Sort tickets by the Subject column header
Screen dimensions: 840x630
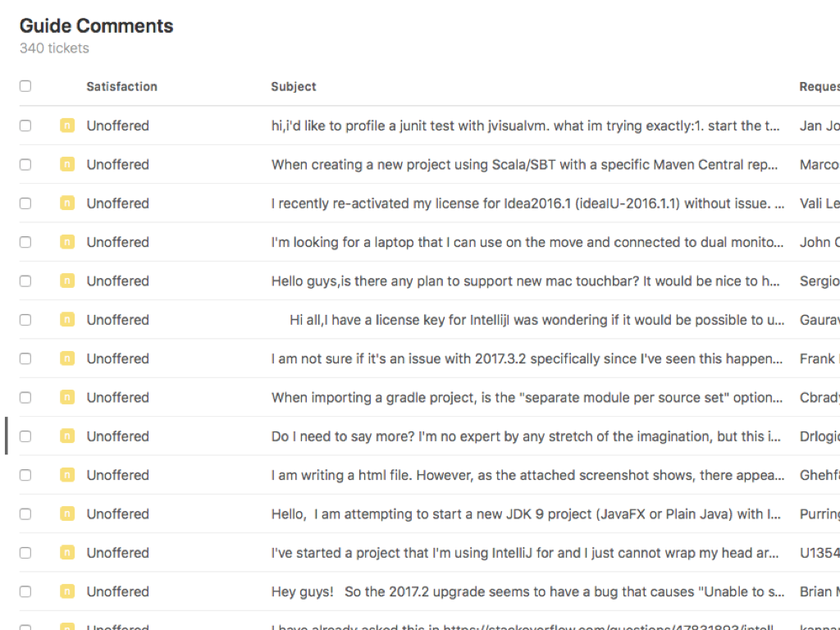(294, 86)
